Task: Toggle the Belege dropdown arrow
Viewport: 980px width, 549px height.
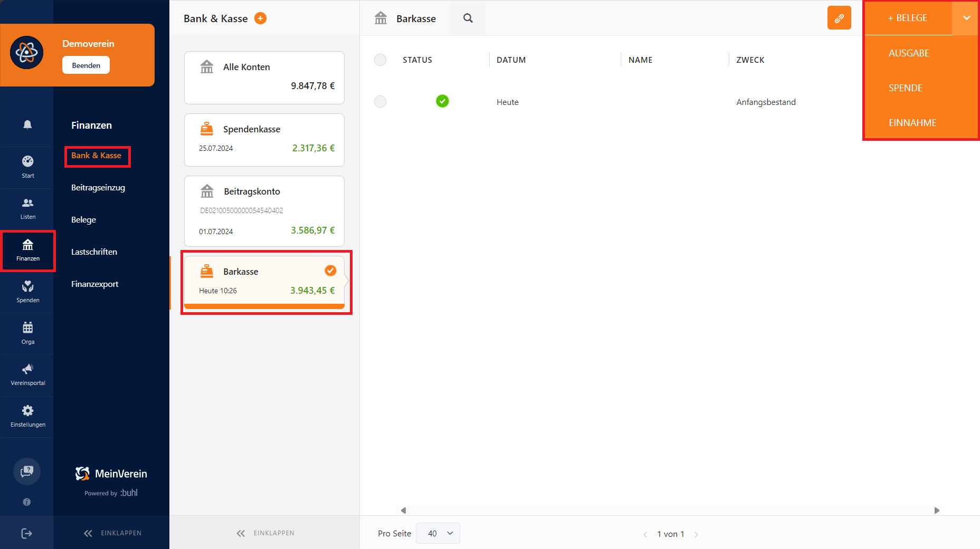Action: click(x=966, y=18)
